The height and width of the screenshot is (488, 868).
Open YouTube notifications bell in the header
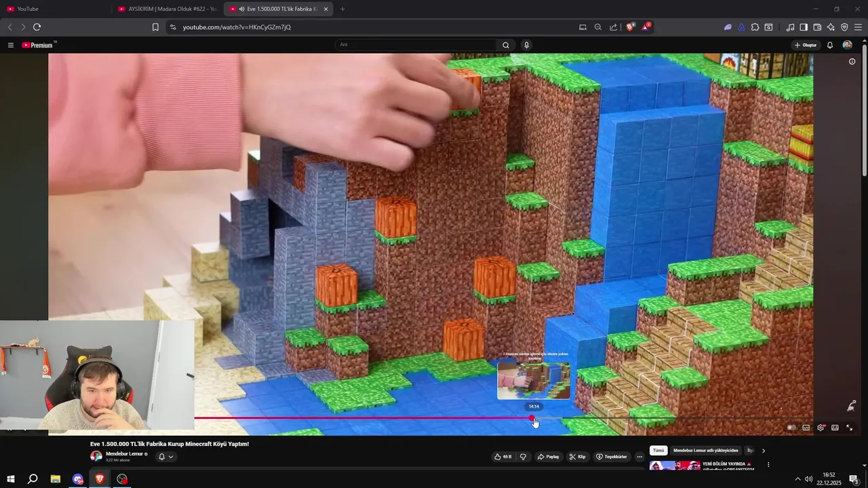(829, 45)
